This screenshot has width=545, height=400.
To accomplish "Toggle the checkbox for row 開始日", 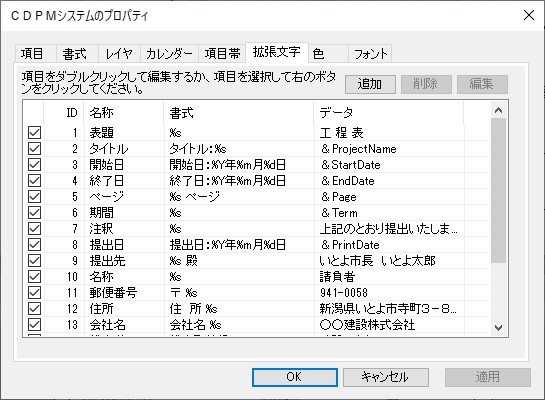I will pos(34,164).
